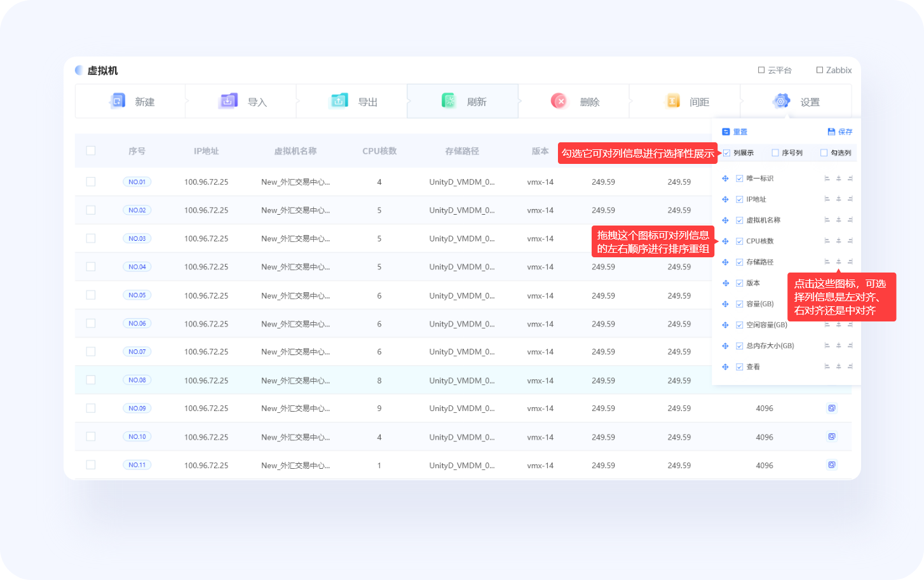Click the drag handle icon for 容量(GB)
The height and width of the screenshot is (580, 924).
click(725, 304)
